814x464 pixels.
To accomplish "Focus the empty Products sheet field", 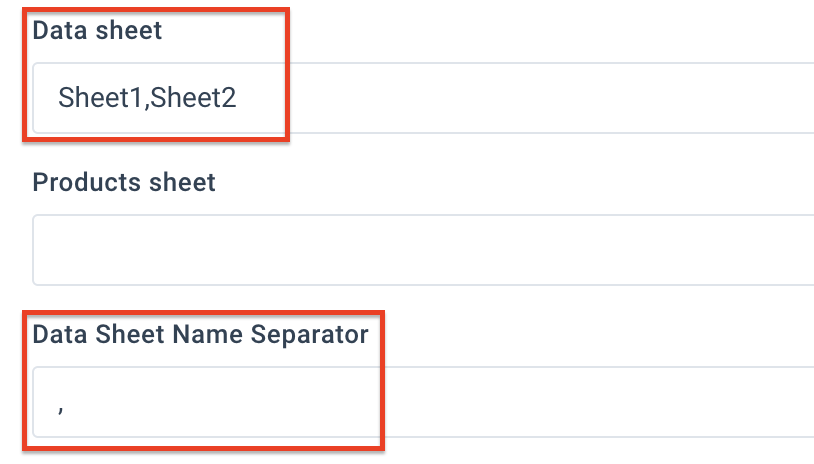I will (420, 250).
